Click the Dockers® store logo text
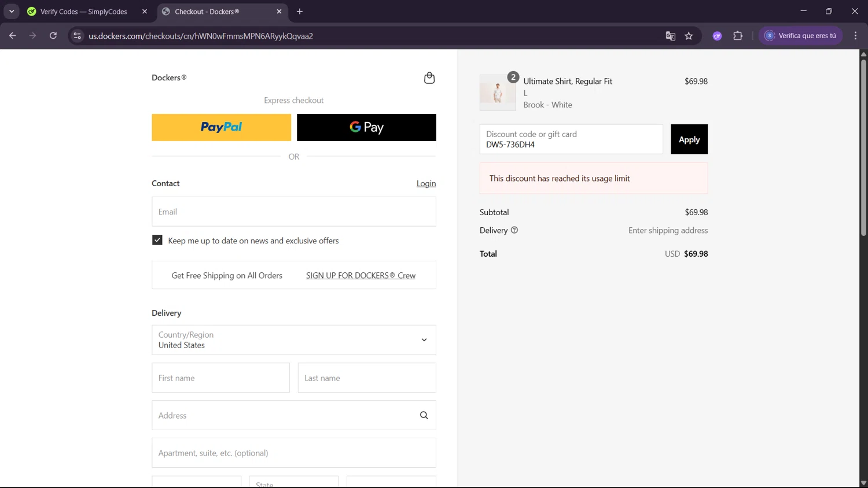 click(169, 77)
